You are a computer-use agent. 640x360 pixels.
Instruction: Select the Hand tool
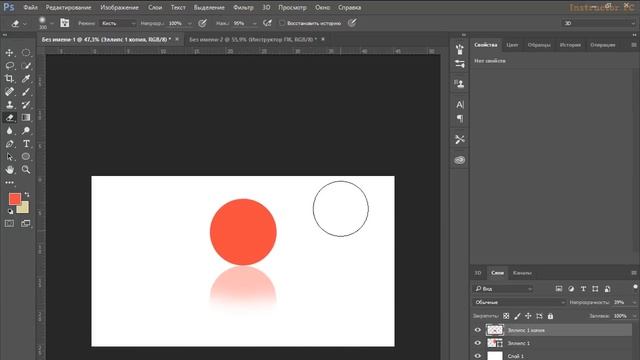9,169
